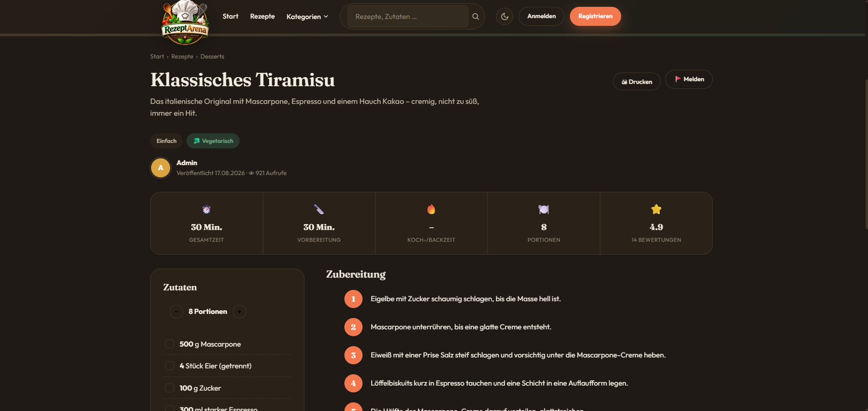
Task: Focus the Rezepte, Zutaten search field
Action: [407, 17]
